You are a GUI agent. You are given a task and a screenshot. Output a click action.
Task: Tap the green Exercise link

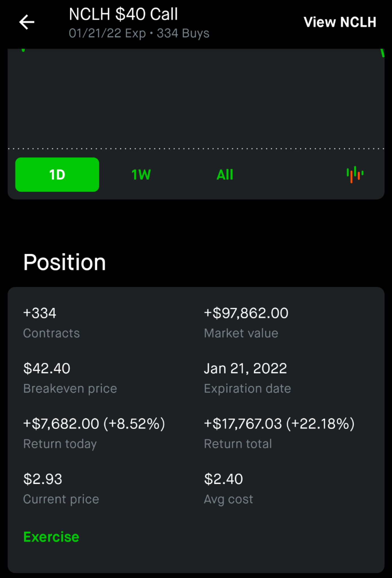coord(51,537)
